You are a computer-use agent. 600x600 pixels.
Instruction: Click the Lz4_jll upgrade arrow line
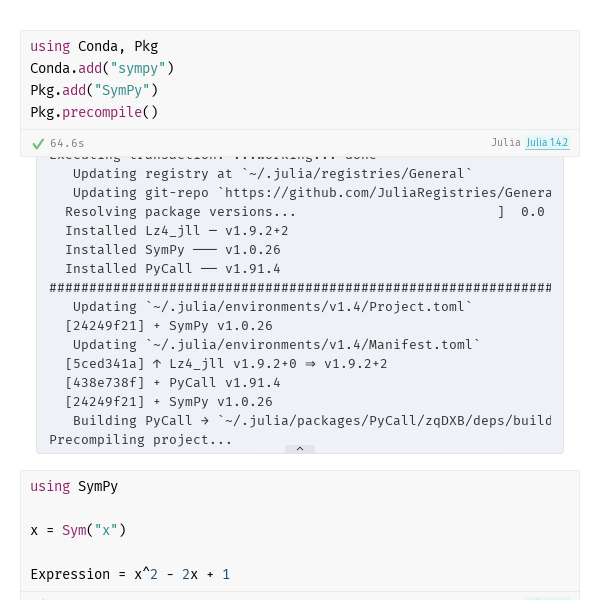click(226, 364)
